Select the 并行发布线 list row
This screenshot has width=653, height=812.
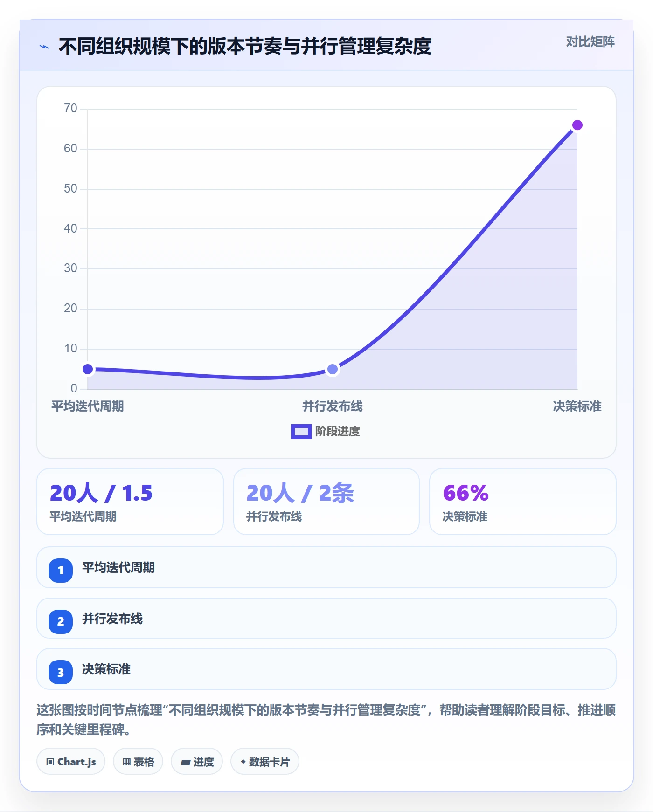point(326,618)
